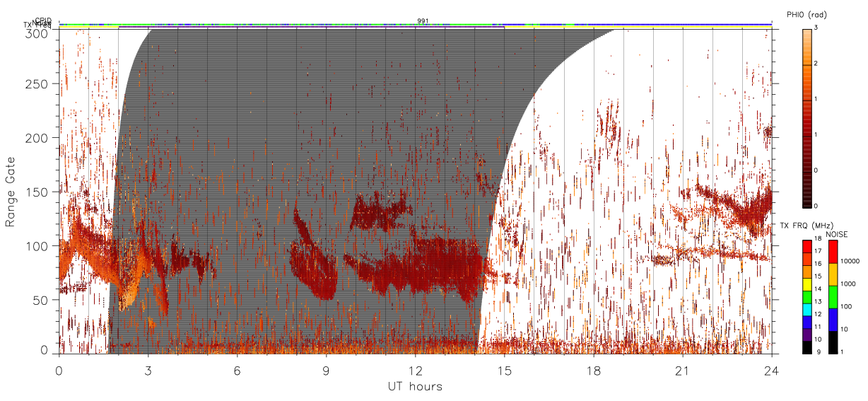This screenshot has width=868, height=401.
Task: Click the PHI0 gradient colorbar
Action: tap(807, 117)
